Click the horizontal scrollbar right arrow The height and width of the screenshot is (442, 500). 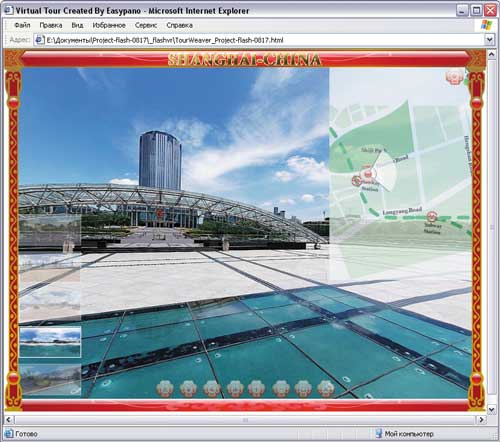[481, 420]
